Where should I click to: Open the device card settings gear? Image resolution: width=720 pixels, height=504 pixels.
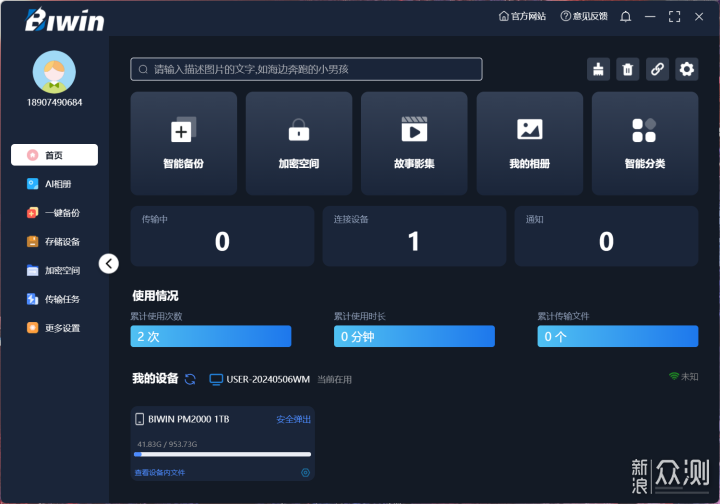tap(305, 472)
